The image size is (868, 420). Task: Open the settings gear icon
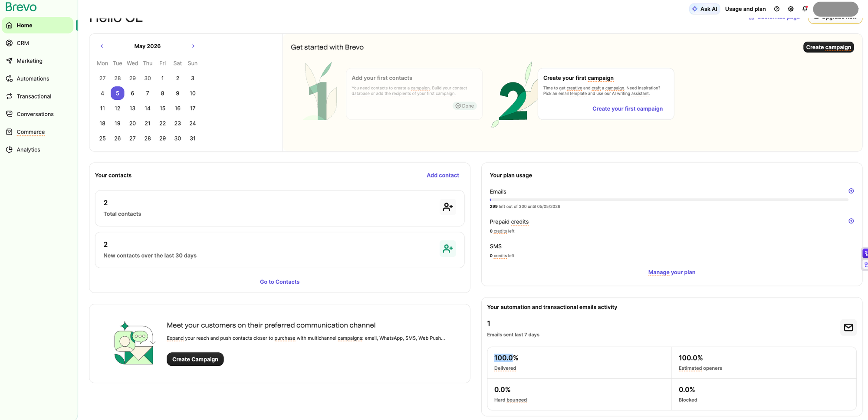pos(791,9)
